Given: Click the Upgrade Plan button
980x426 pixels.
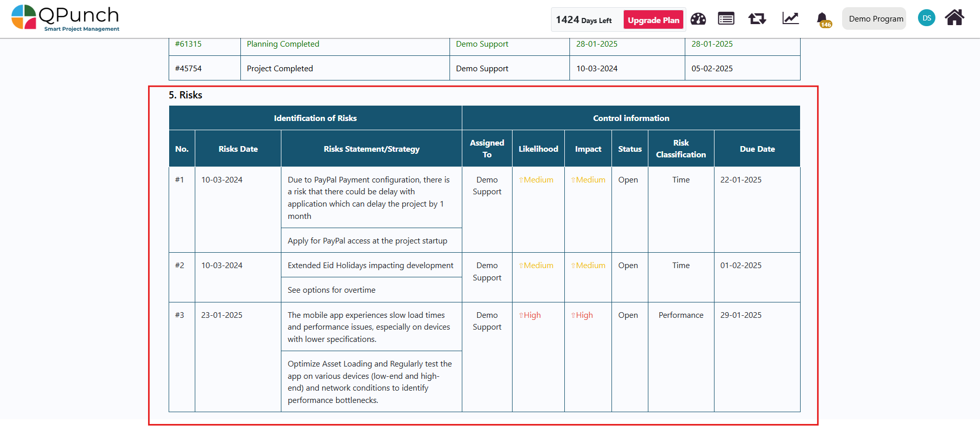Looking at the screenshot, I should [654, 20].
